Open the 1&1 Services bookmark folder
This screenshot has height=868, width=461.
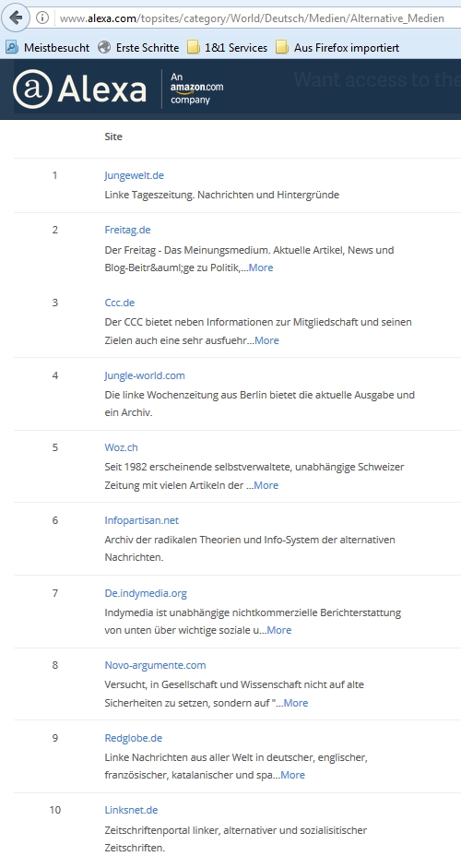[x=228, y=48]
